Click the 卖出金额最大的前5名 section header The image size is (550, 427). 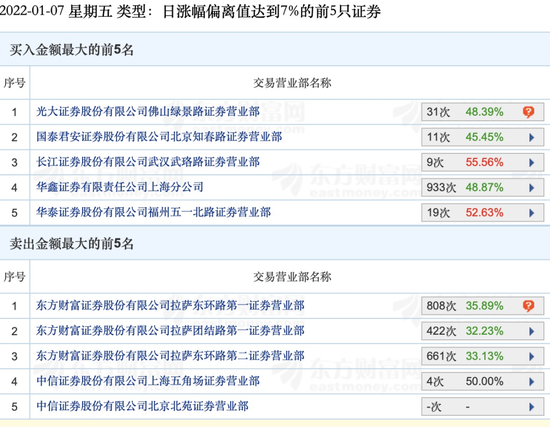click(x=72, y=243)
